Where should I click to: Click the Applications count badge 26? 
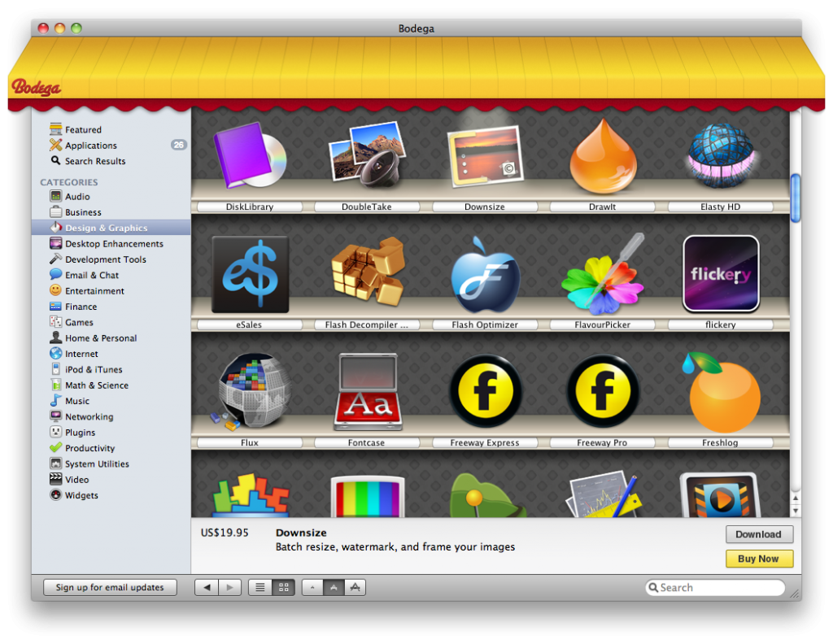(178, 145)
